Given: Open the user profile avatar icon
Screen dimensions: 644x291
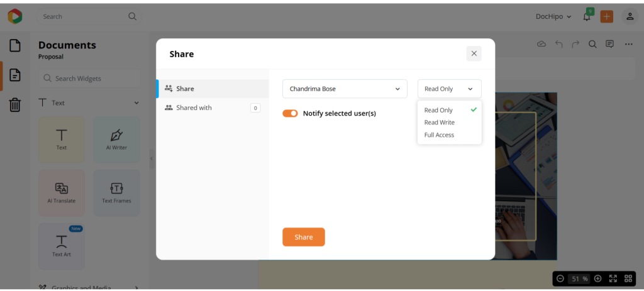Looking at the screenshot, I should coord(630,17).
